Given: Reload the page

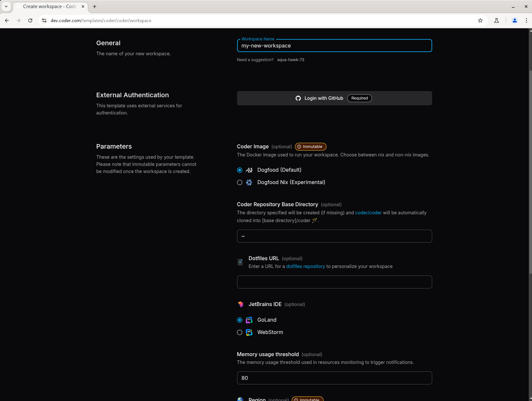Looking at the screenshot, I should 30,20.
